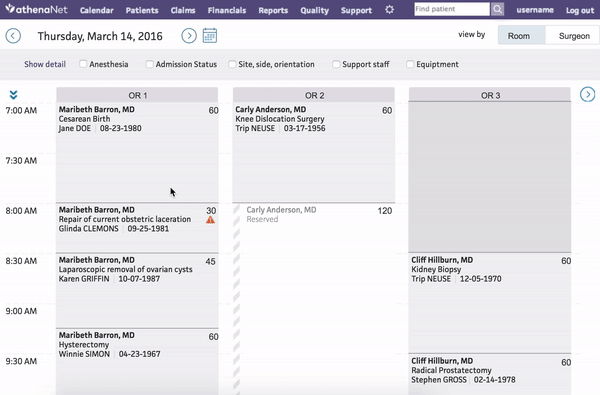
Task: Enable Anesthesia detail checkbox
Action: (83, 64)
